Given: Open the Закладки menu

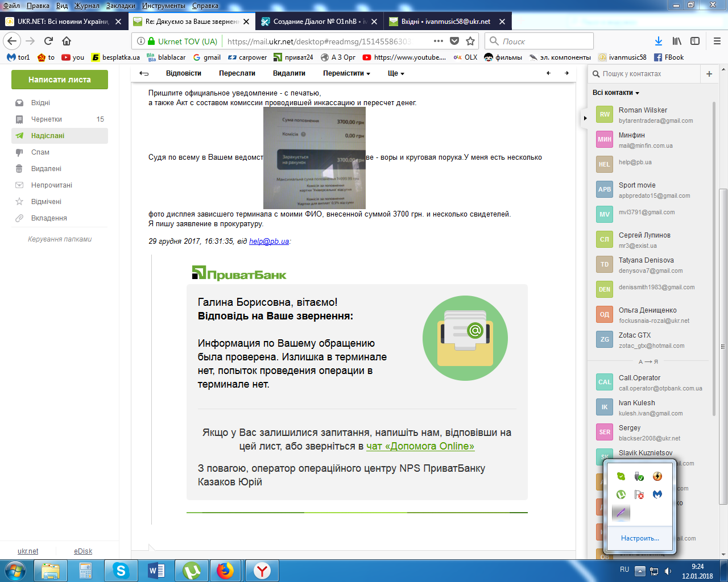Looking at the screenshot, I should [121, 5].
